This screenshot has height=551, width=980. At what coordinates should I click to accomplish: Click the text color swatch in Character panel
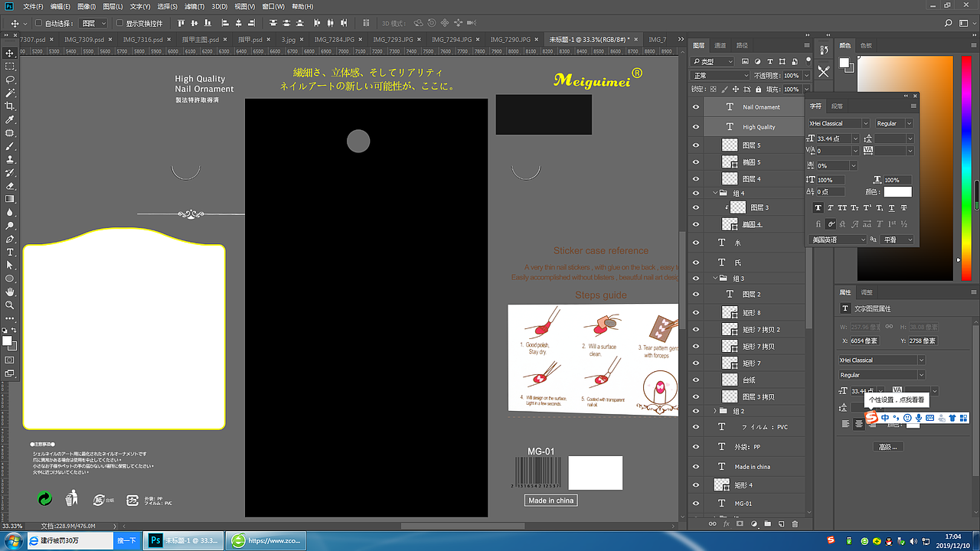898,191
